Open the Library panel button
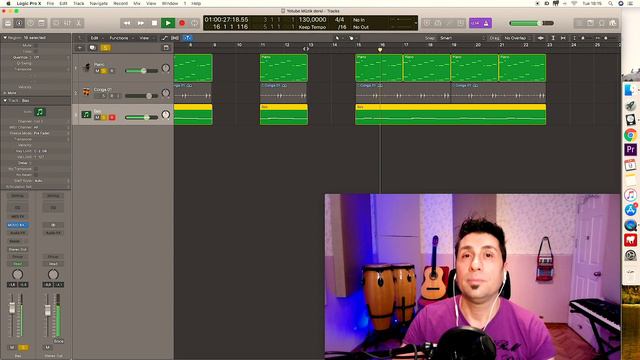Screen dimensions: 640x360 pyautogui.click(x=8, y=23)
